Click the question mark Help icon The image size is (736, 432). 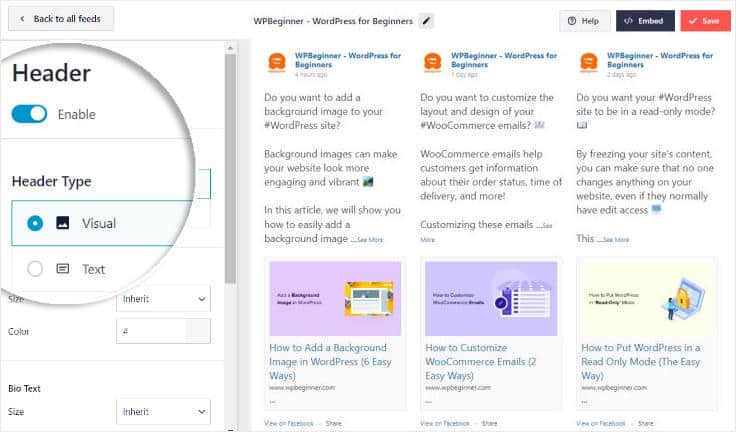(572, 20)
